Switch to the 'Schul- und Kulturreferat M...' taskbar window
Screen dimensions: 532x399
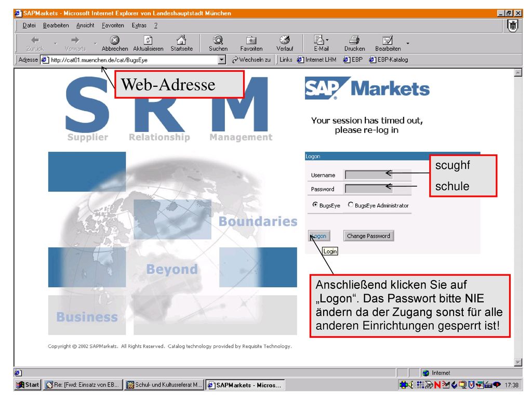click(x=164, y=385)
